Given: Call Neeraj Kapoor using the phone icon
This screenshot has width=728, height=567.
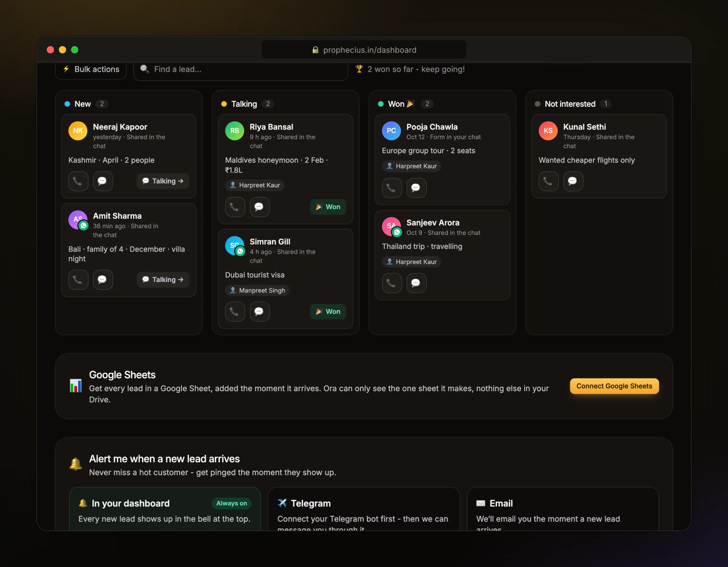Looking at the screenshot, I should [x=78, y=181].
